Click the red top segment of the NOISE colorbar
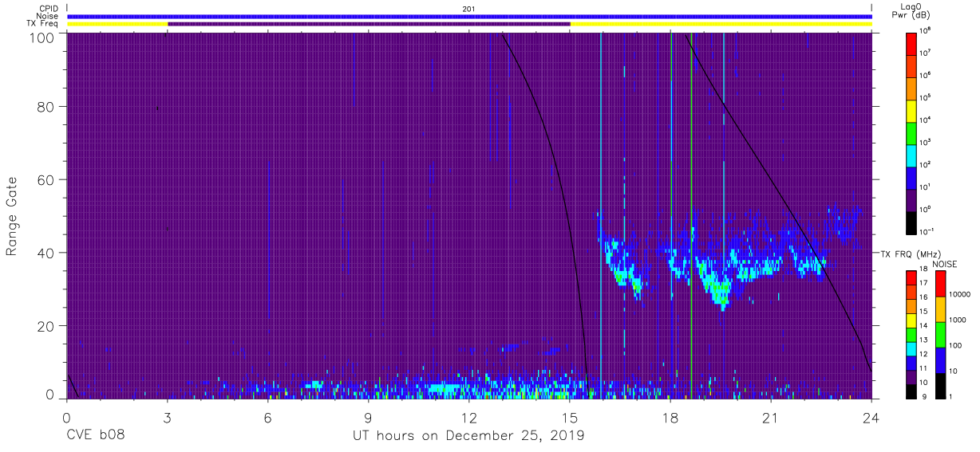 click(940, 284)
